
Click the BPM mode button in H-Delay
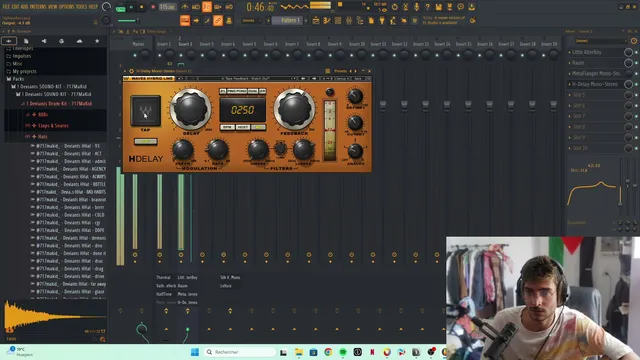click(x=227, y=127)
